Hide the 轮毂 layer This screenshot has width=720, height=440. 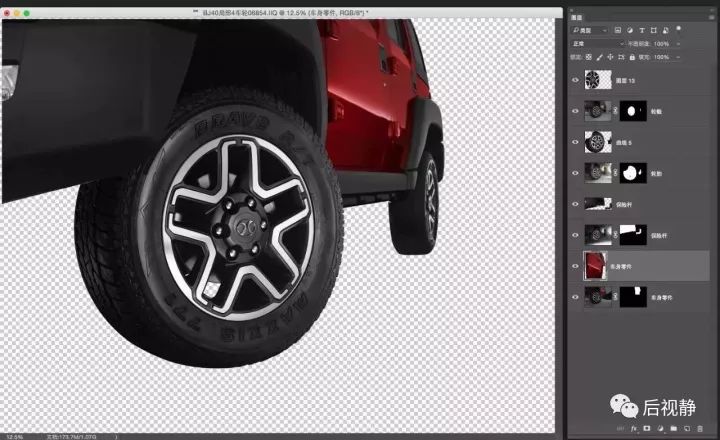coord(575,111)
